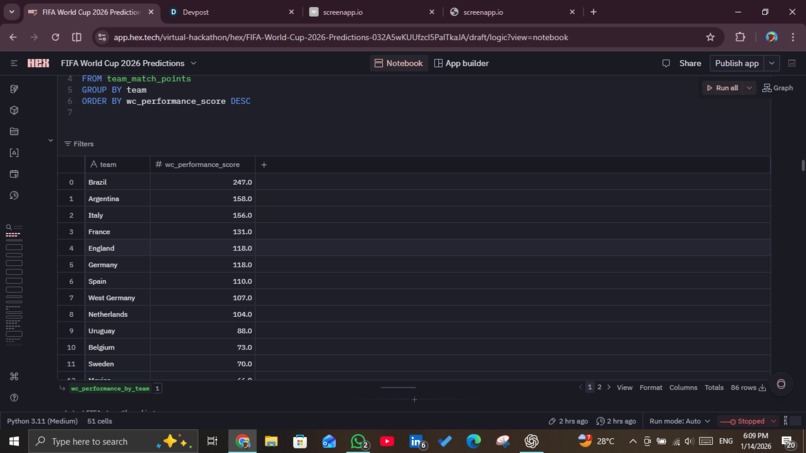
Task: Open the variables bracket sidebar icon
Action: coord(14,153)
